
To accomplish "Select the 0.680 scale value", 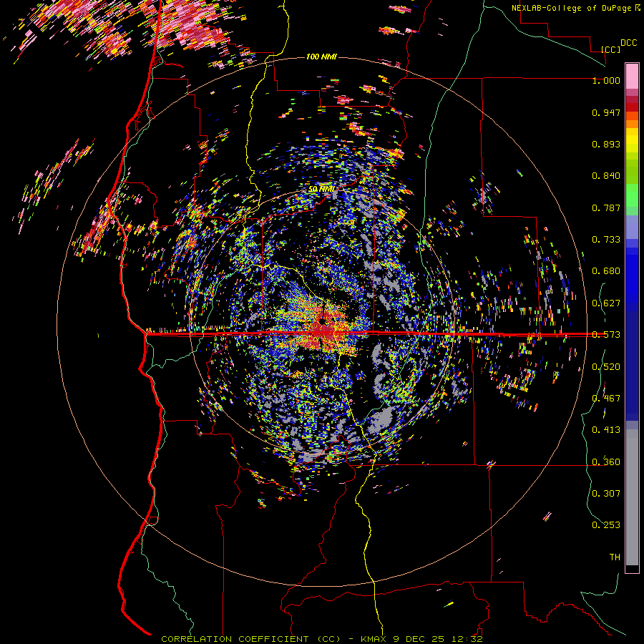I will click(x=606, y=271).
